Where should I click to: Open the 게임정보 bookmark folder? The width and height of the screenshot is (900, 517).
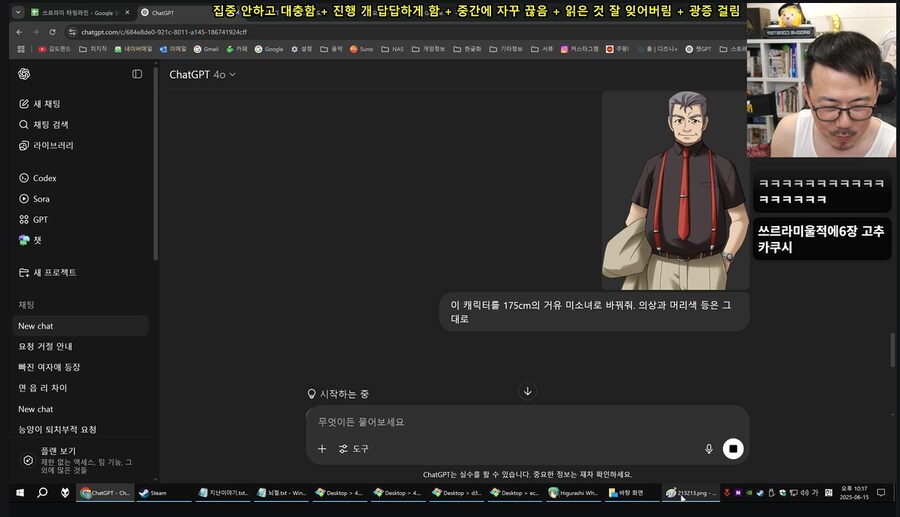428,49
